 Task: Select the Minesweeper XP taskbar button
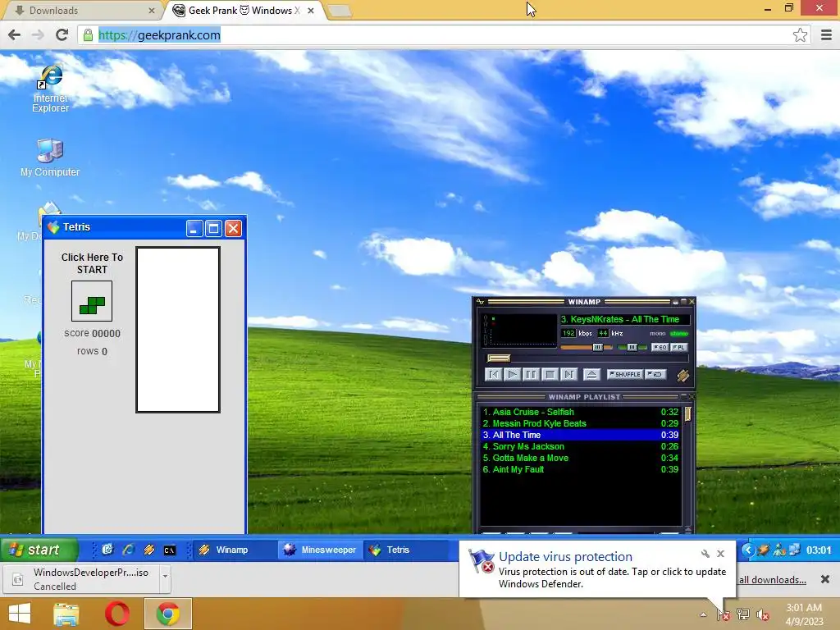point(320,550)
